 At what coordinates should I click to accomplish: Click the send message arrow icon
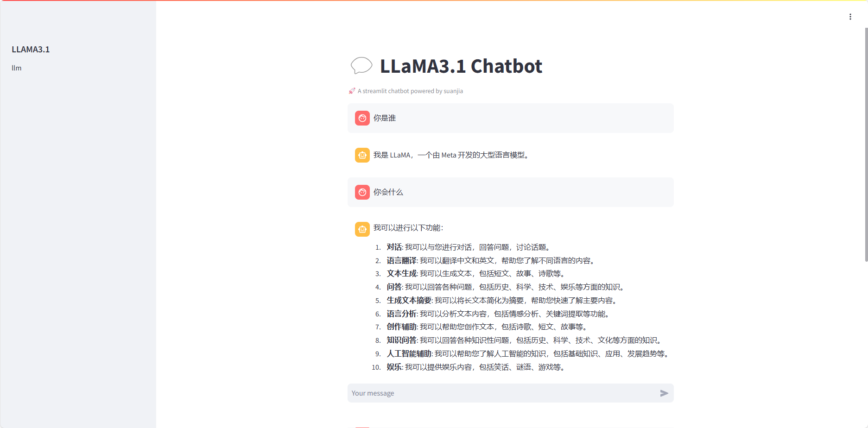click(664, 393)
